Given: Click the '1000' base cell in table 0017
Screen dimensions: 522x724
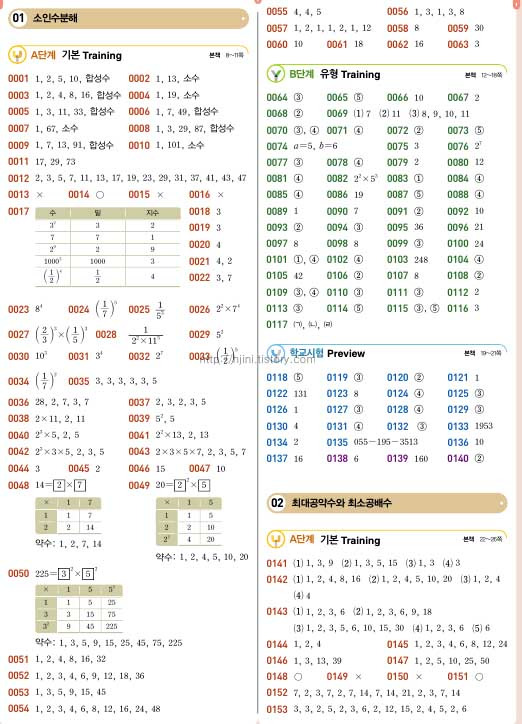Looking at the screenshot, I should [x=98, y=261].
